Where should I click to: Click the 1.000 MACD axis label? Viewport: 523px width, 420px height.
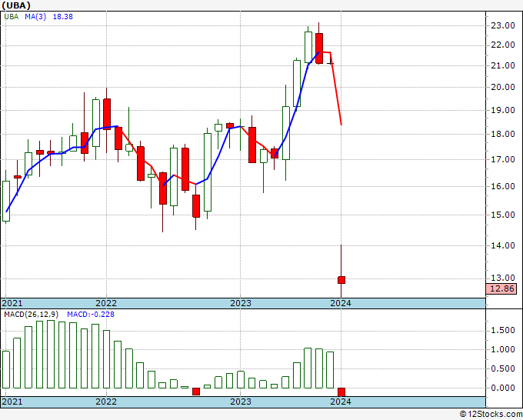pos(503,349)
